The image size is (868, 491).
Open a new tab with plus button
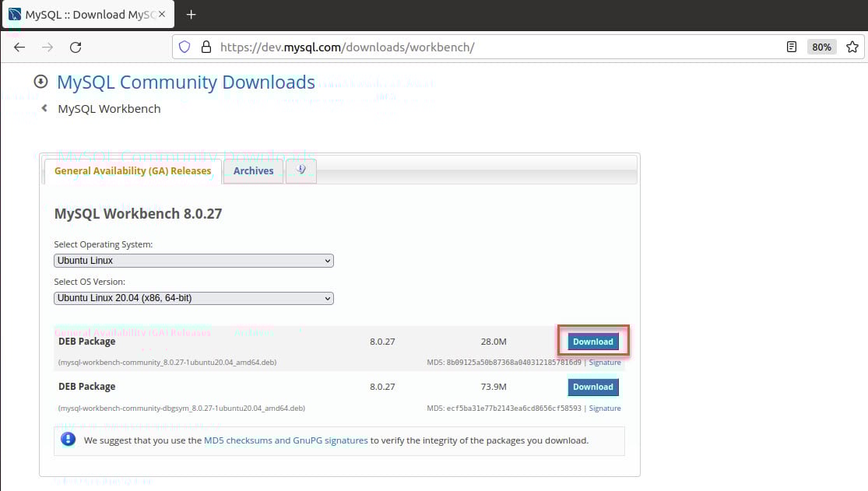coord(191,14)
